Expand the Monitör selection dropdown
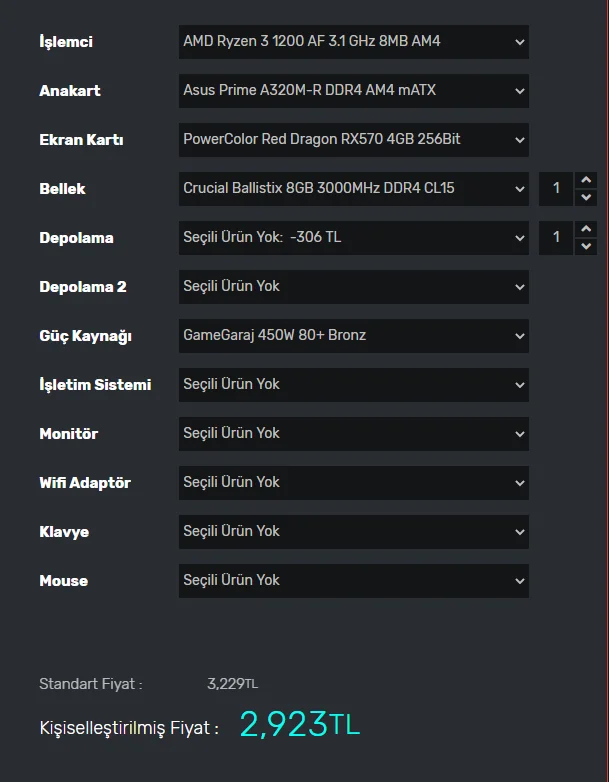609x782 pixels. tap(353, 434)
